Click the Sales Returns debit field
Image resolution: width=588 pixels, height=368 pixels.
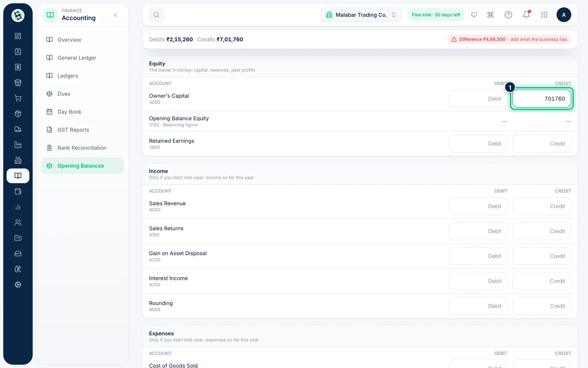478,231
